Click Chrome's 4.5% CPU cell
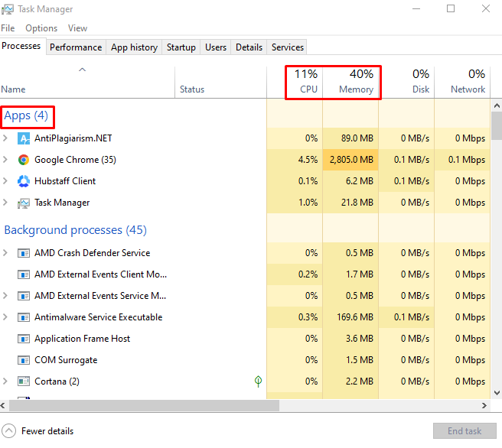 point(295,160)
